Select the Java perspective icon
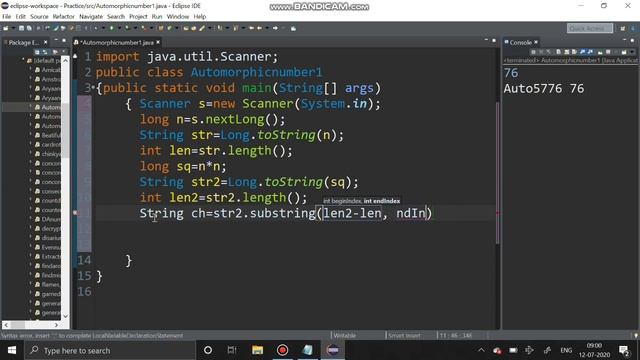The width and height of the screenshot is (640, 360). (x=633, y=28)
